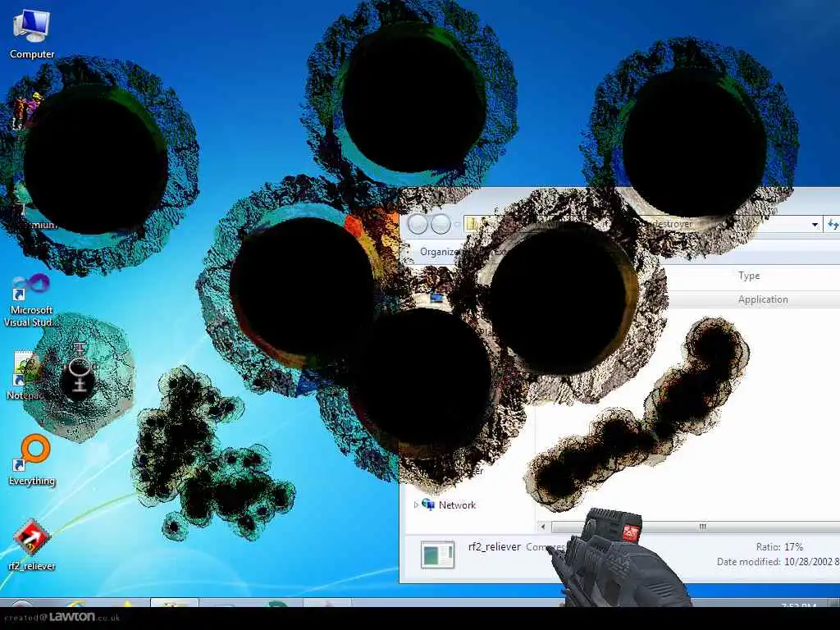Image resolution: width=840 pixels, height=630 pixels.
Task: Click the rf2_reliever filename in details pane
Action: click(495, 546)
